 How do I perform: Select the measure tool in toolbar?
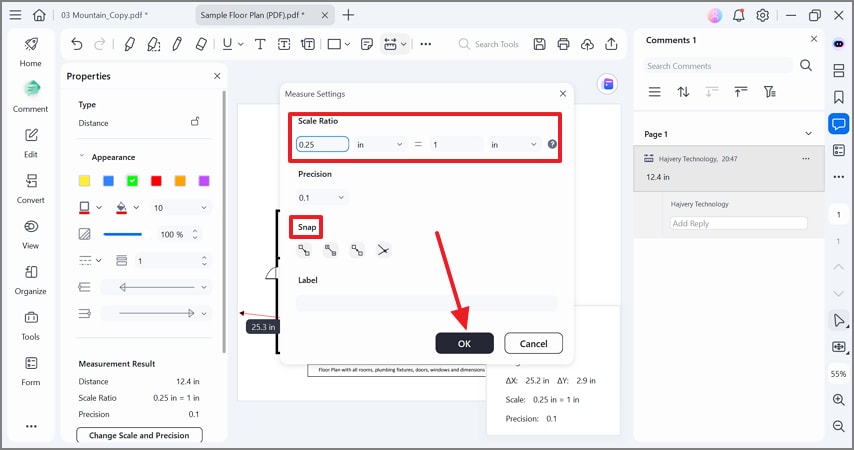(x=390, y=44)
